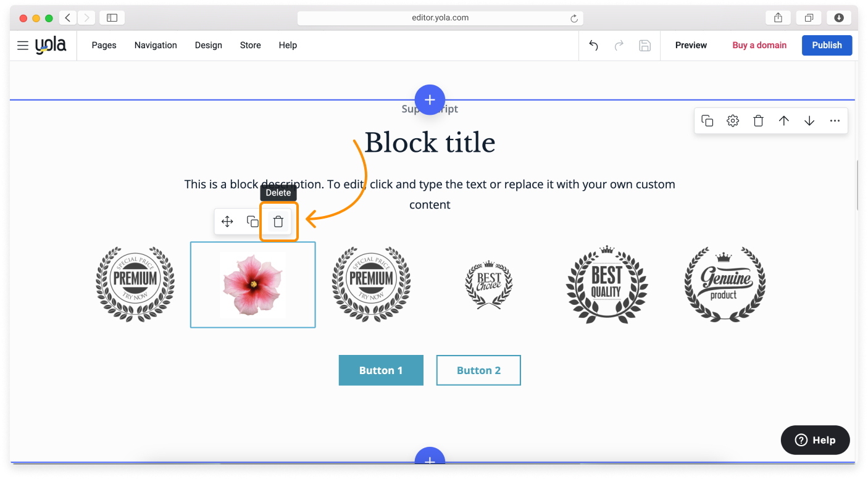Click the Publish button

(x=827, y=45)
